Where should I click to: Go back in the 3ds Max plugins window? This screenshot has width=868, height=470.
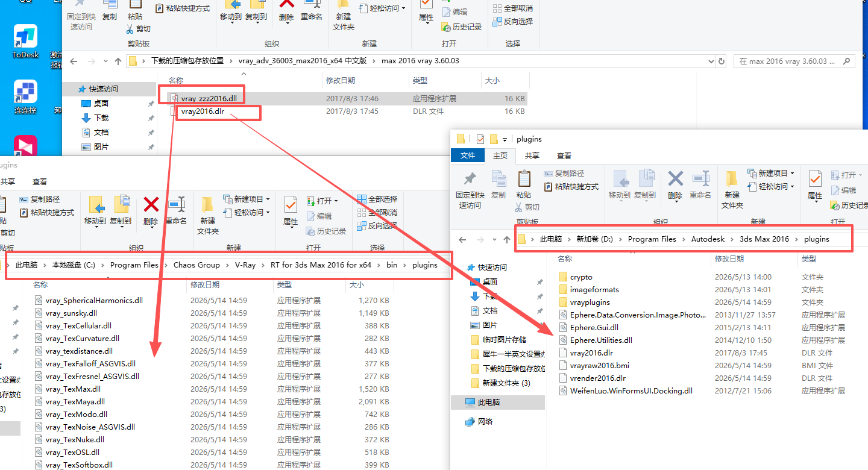click(x=462, y=239)
